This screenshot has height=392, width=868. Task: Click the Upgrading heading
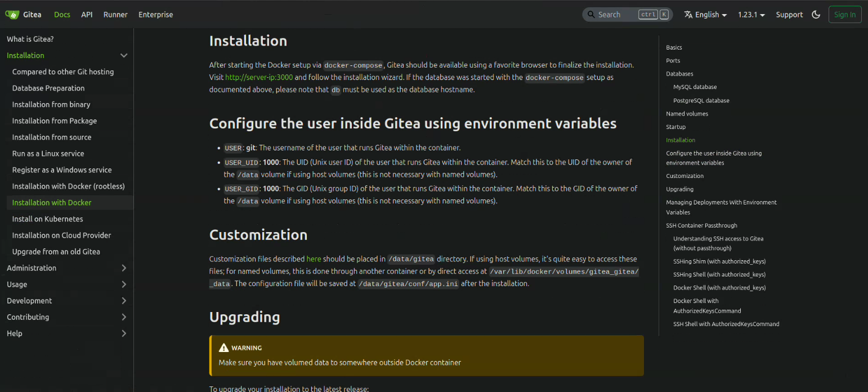click(x=244, y=317)
